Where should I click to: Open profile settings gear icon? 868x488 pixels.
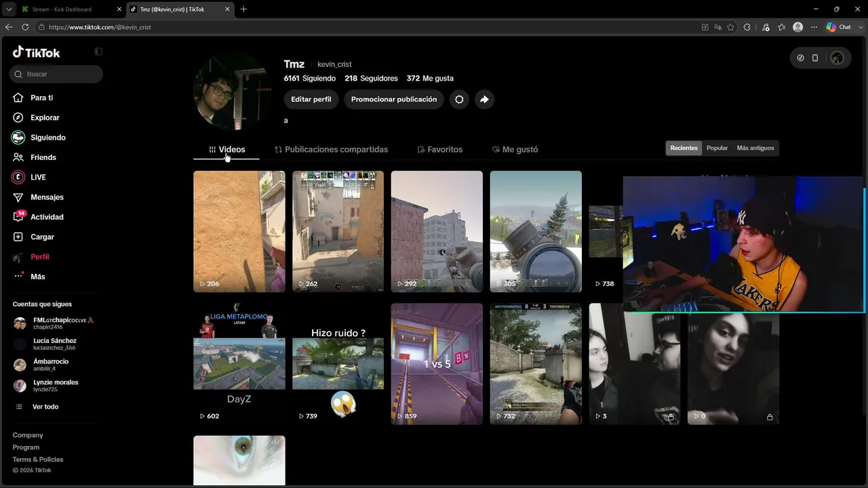pyautogui.click(x=459, y=99)
